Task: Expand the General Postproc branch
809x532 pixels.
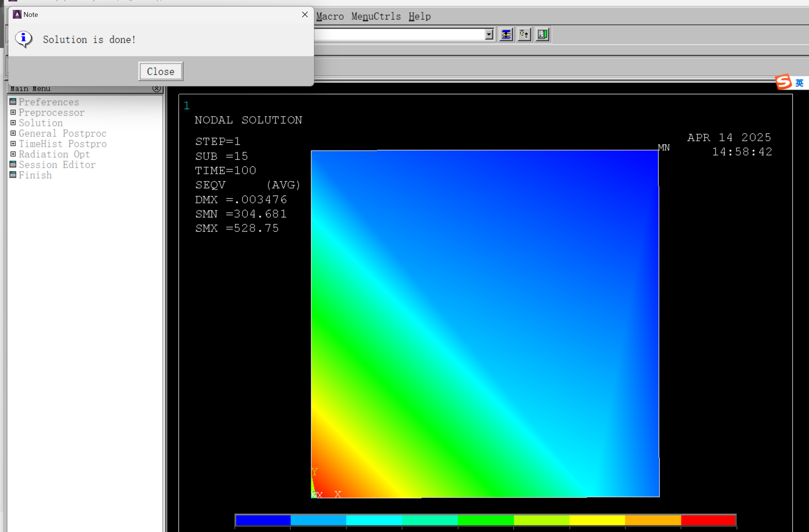Action: (x=13, y=133)
